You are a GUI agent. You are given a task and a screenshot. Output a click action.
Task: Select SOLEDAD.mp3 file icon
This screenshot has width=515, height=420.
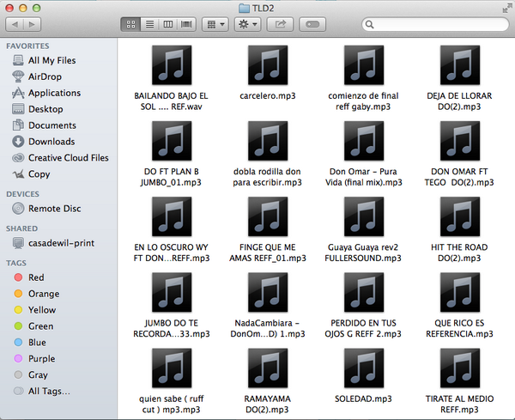tap(364, 368)
